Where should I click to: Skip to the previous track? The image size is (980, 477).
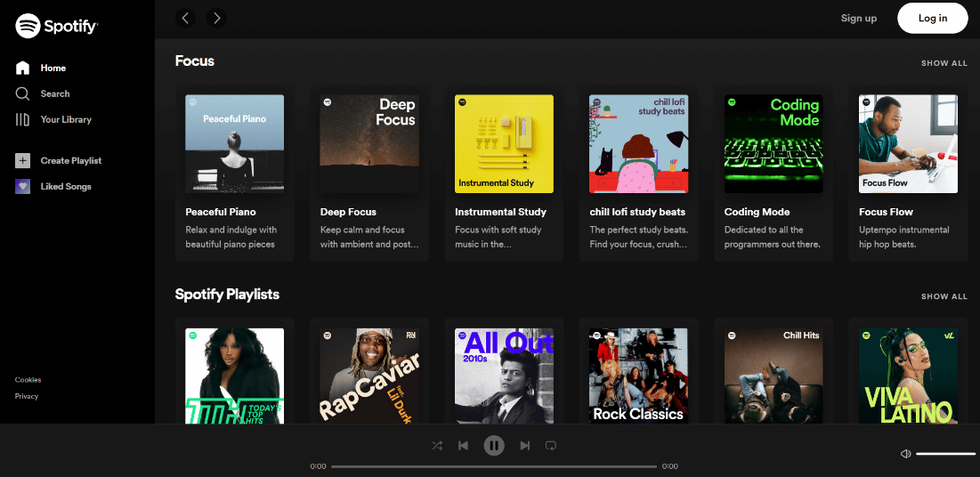[x=463, y=446]
